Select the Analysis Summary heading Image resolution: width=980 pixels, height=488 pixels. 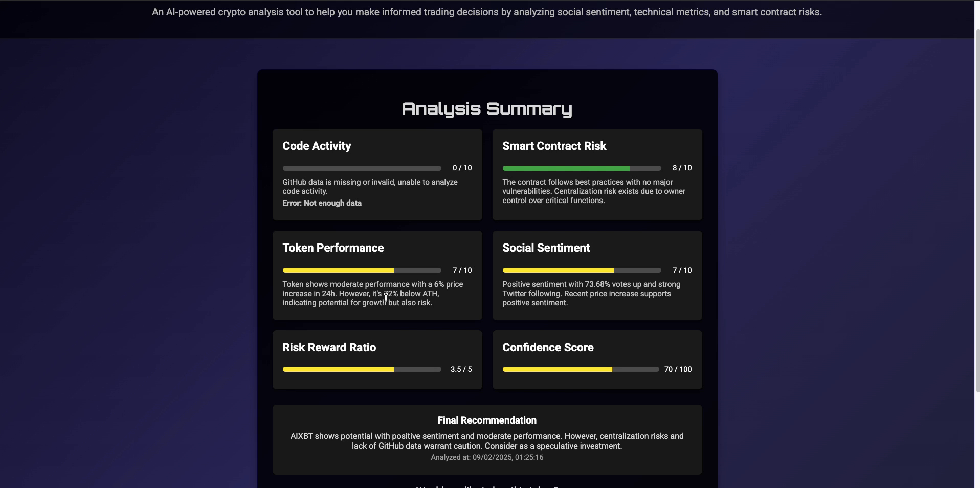(487, 109)
